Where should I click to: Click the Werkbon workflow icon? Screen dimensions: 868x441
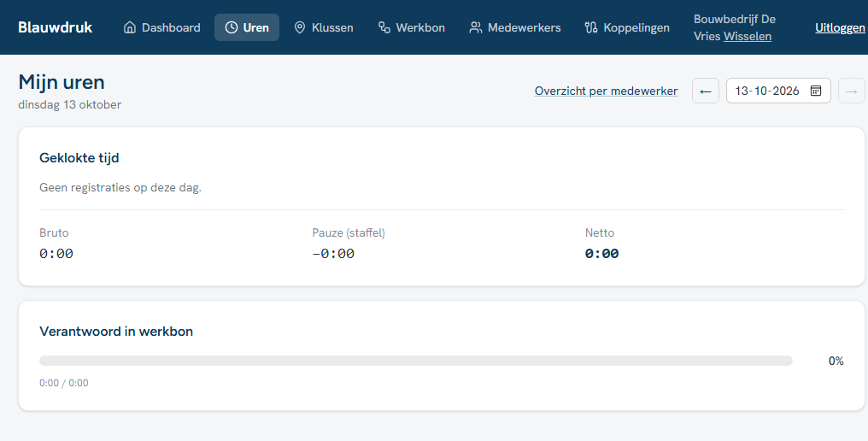click(x=384, y=27)
